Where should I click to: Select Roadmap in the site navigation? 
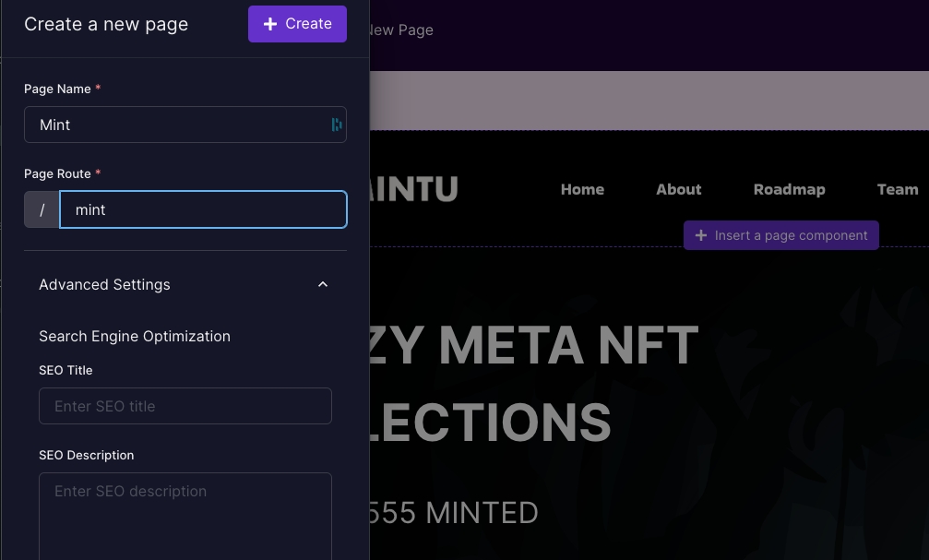(789, 189)
